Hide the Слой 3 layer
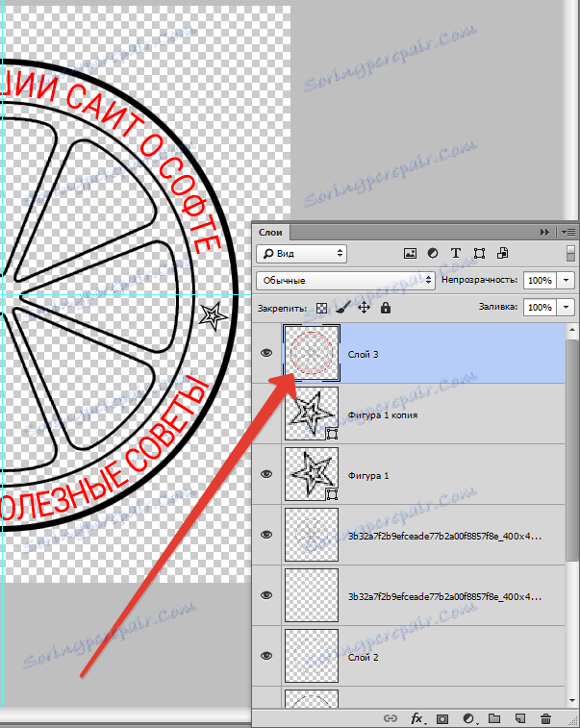 266,353
